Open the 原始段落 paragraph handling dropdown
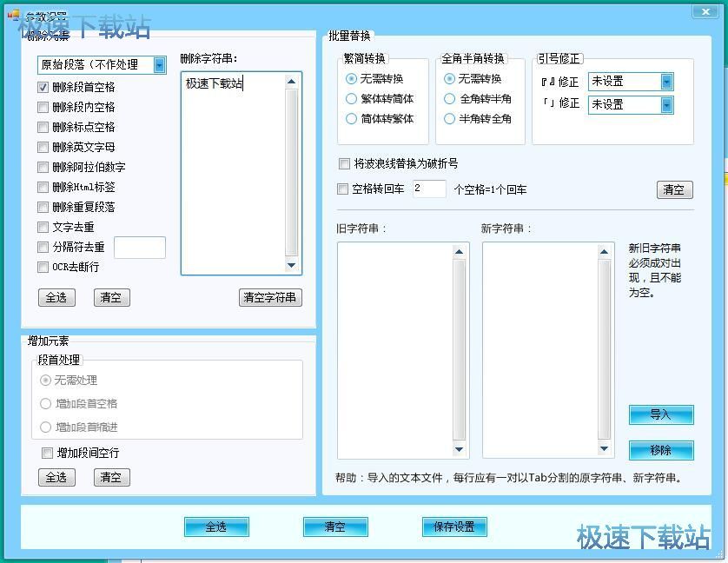Screen dimensions: 728x563 (159, 65)
